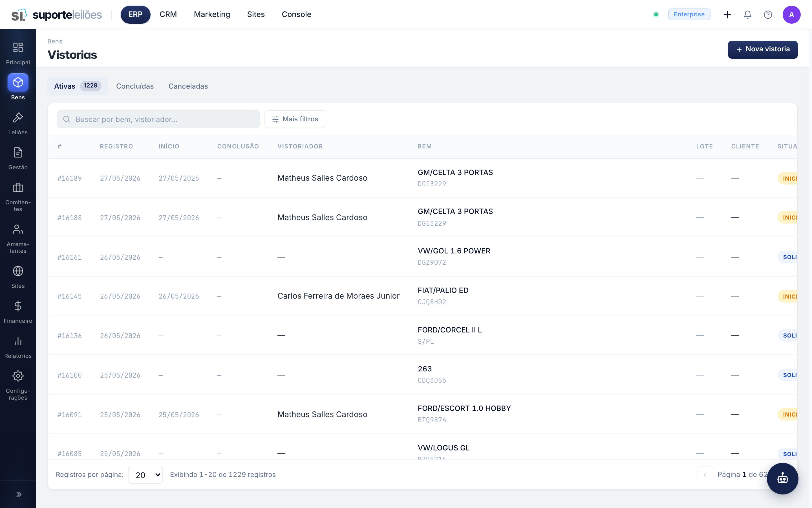Screen dimensions: 812x508
Task: Open vistoria #16161
Action: (69, 257)
